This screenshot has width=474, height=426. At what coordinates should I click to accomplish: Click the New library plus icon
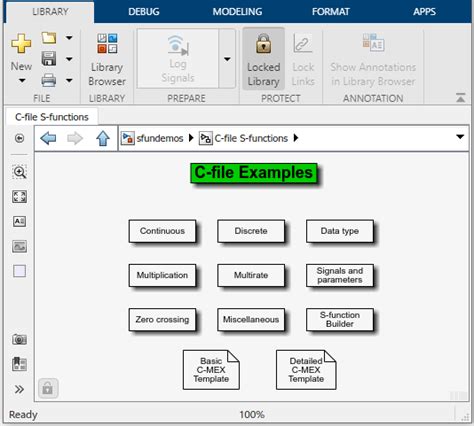[21, 44]
